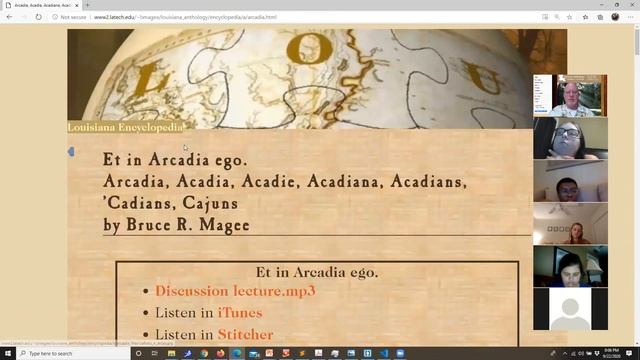Open the Zoom app on the taskbar
The height and width of the screenshot is (360, 640).
pos(400,353)
